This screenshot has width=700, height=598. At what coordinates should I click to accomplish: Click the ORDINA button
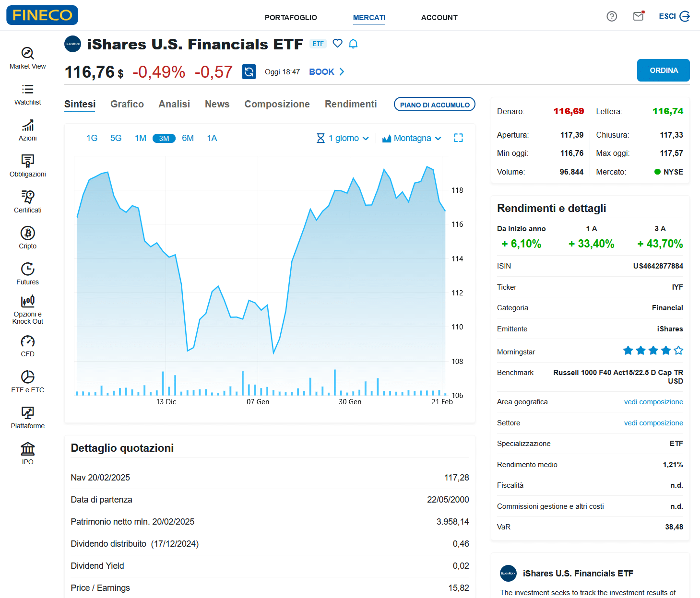[664, 70]
